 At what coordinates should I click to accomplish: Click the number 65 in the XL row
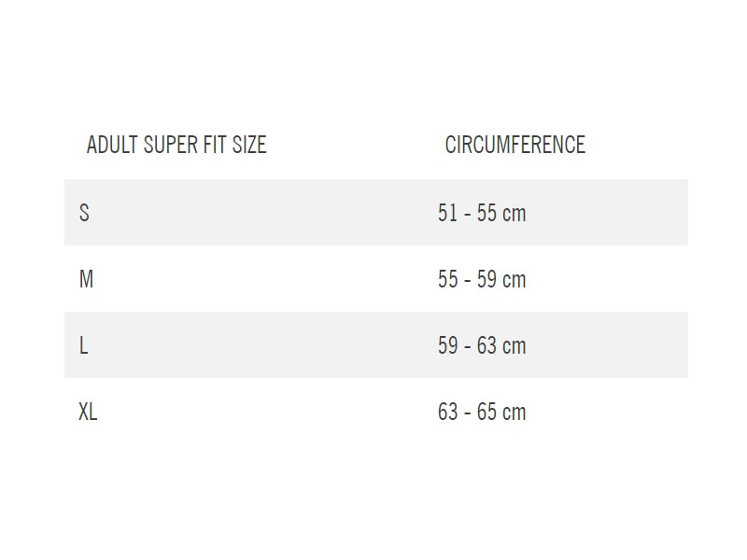pyautogui.click(x=486, y=412)
